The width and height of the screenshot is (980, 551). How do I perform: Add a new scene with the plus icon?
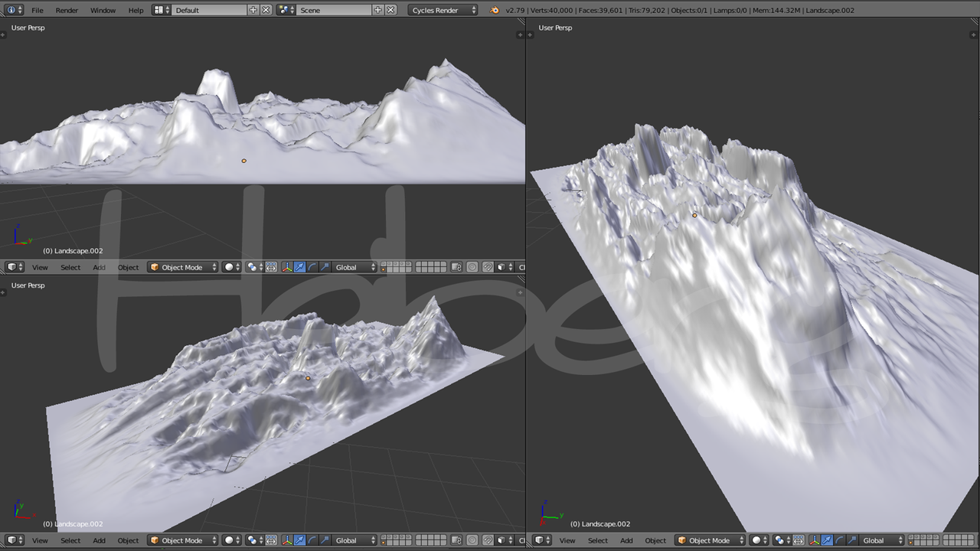(x=378, y=10)
